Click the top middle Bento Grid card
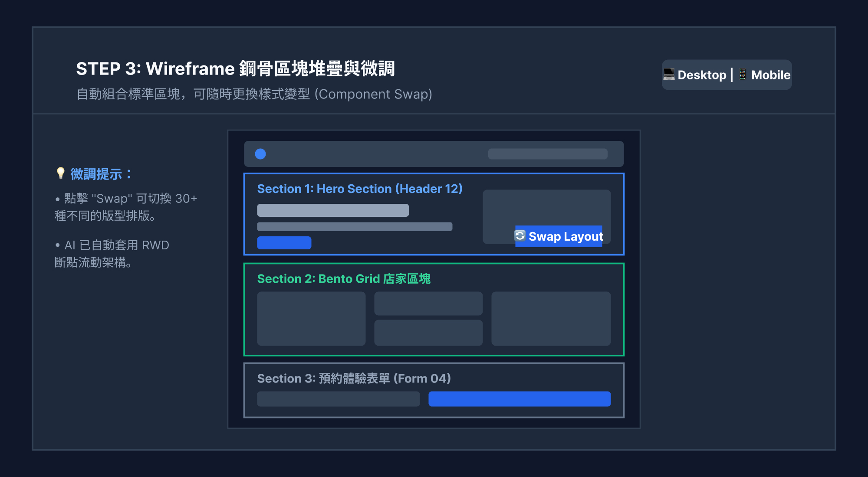868x477 pixels. [x=428, y=304]
